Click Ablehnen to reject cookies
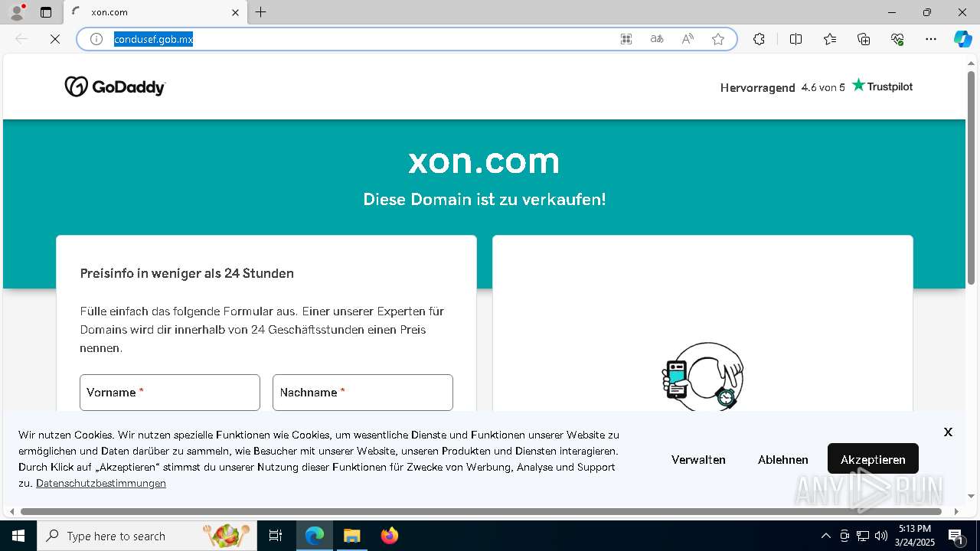Image resolution: width=980 pixels, height=551 pixels. [x=783, y=459]
